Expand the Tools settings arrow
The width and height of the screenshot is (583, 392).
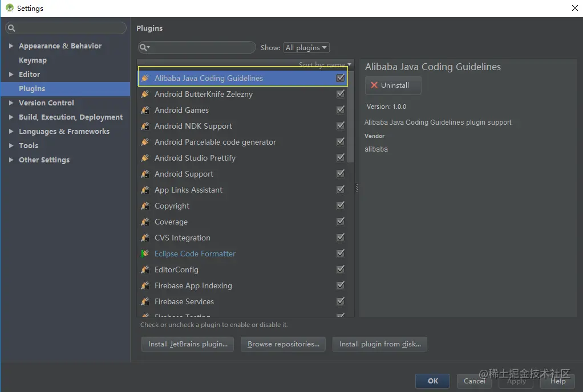coord(11,145)
